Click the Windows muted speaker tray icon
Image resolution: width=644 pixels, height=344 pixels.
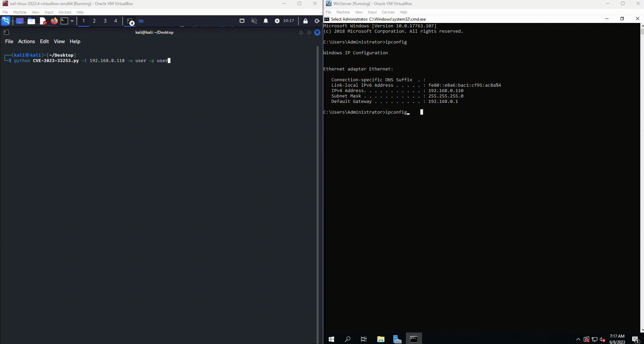pos(603,339)
